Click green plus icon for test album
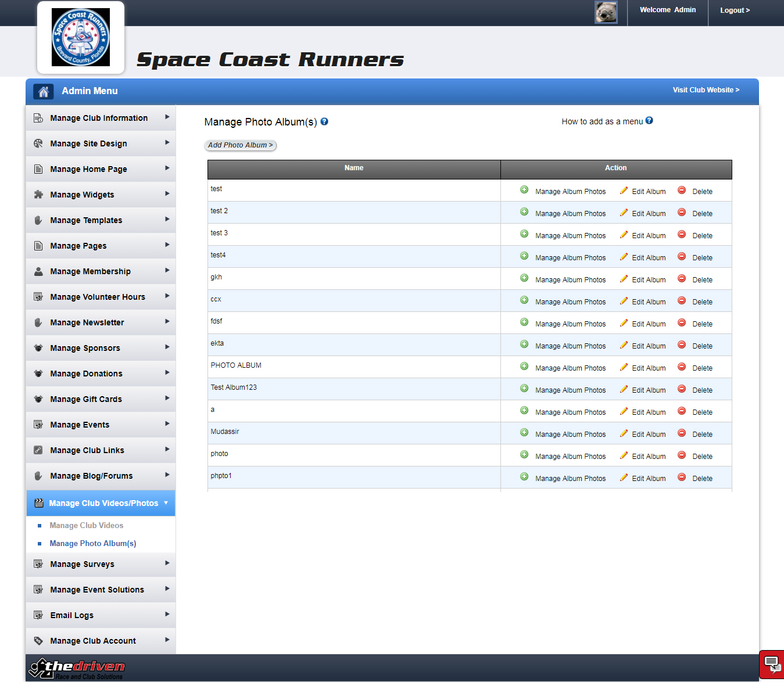This screenshot has width=784, height=682. pyautogui.click(x=524, y=190)
